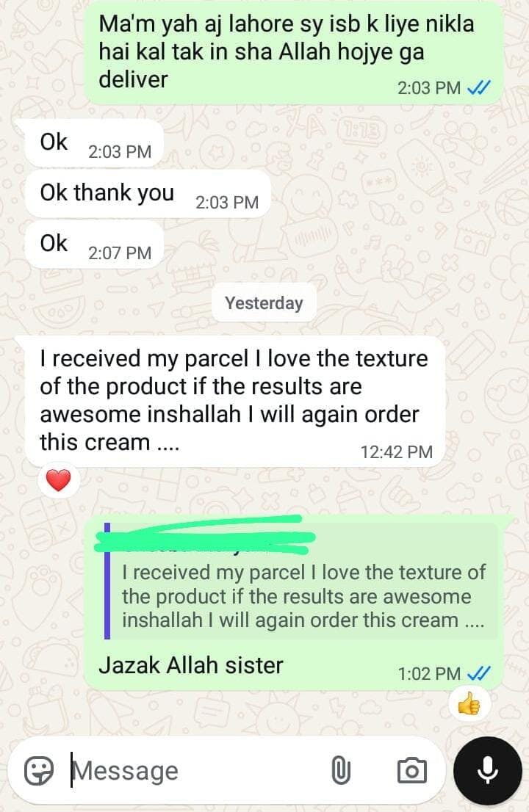Select the 'Ok thank you' message bubble
The height and width of the screenshot is (812, 529).
[148, 194]
